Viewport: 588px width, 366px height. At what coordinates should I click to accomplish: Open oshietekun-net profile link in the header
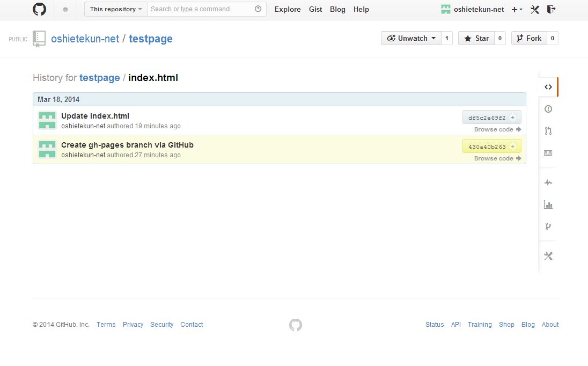479,9
